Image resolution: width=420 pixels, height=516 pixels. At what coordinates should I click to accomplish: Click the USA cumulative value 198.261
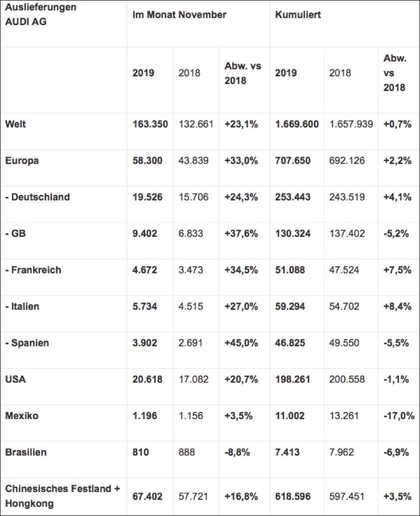pyautogui.click(x=293, y=379)
